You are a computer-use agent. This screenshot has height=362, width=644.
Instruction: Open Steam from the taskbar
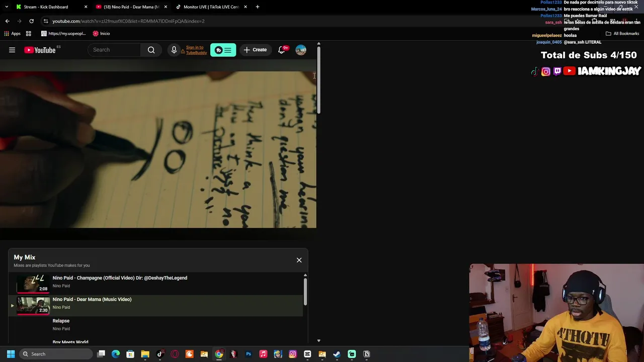pyautogui.click(x=337, y=354)
